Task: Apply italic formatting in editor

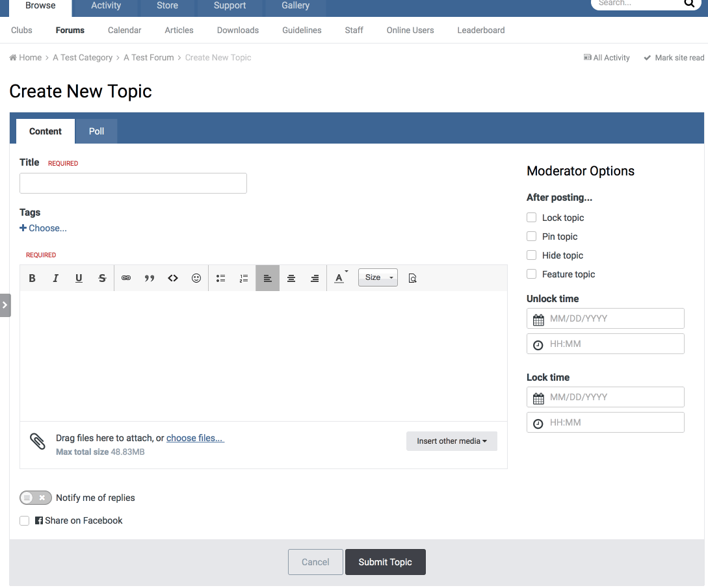Action: click(x=55, y=278)
